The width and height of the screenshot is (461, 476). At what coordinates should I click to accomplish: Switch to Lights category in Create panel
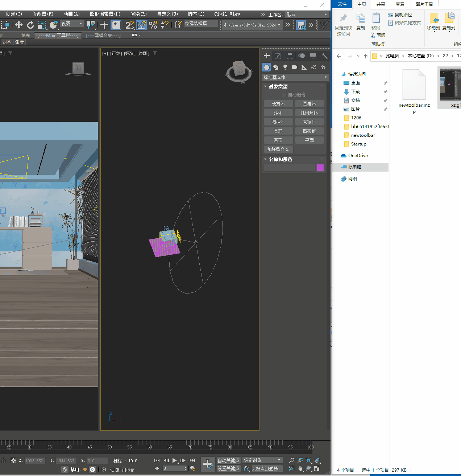point(285,67)
